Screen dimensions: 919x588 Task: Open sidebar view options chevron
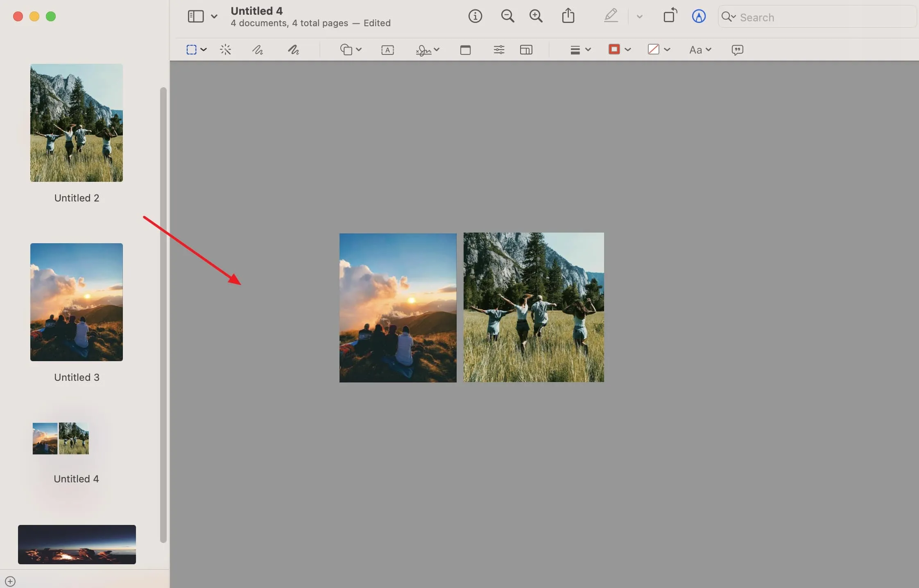point(214,17)
